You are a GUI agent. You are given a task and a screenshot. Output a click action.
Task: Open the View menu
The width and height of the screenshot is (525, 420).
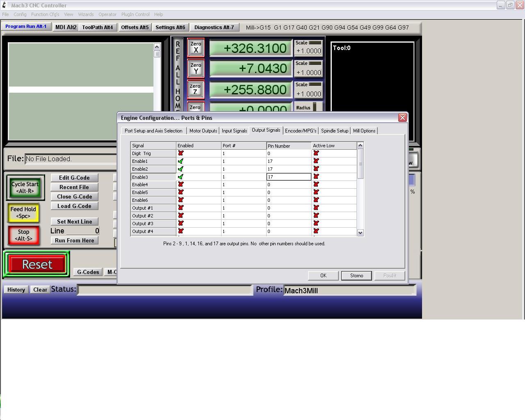click(x=68, y=14)
